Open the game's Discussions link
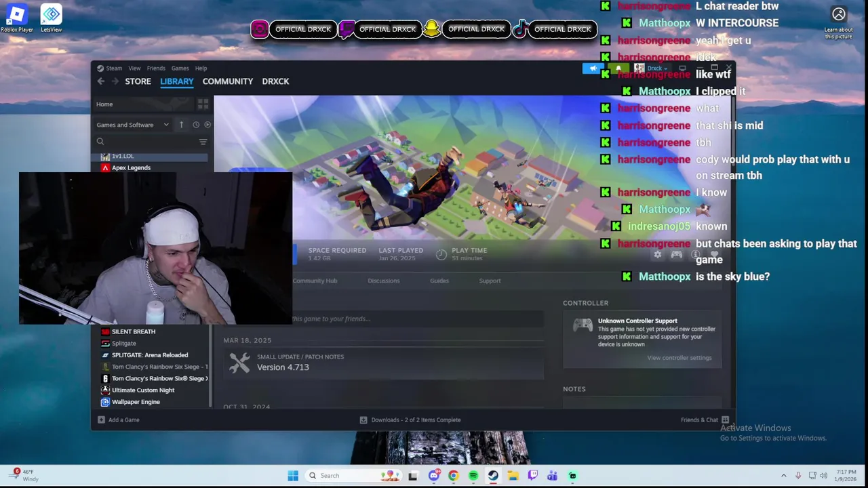This screenshot has width=868, height=488. click(384, 281)
